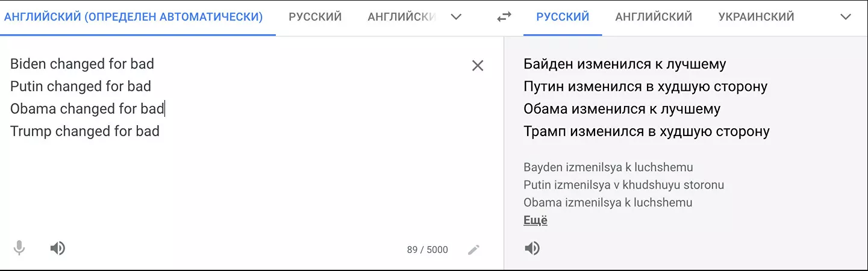The image size is (868, 271).
Task: Click translation 'Байден изменился к лучшему'
Action: pyautogui.click(x=625, y=64)
